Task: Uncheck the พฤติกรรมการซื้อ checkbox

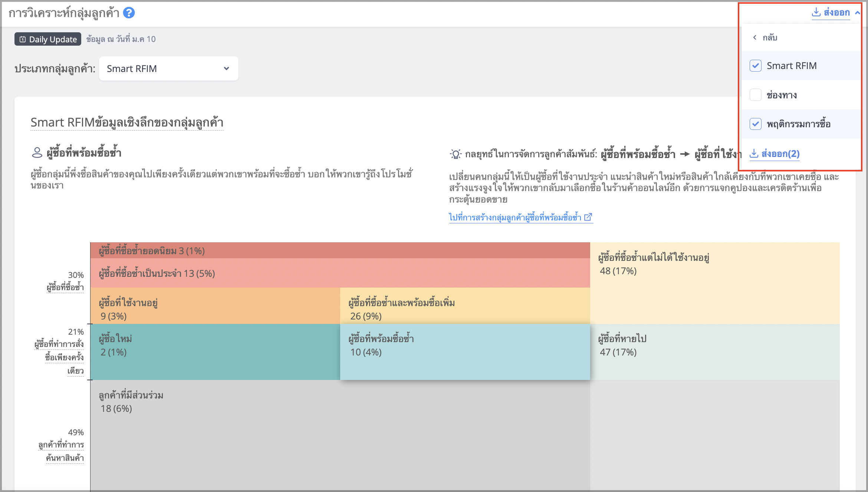Action: (x=756, y=124)
